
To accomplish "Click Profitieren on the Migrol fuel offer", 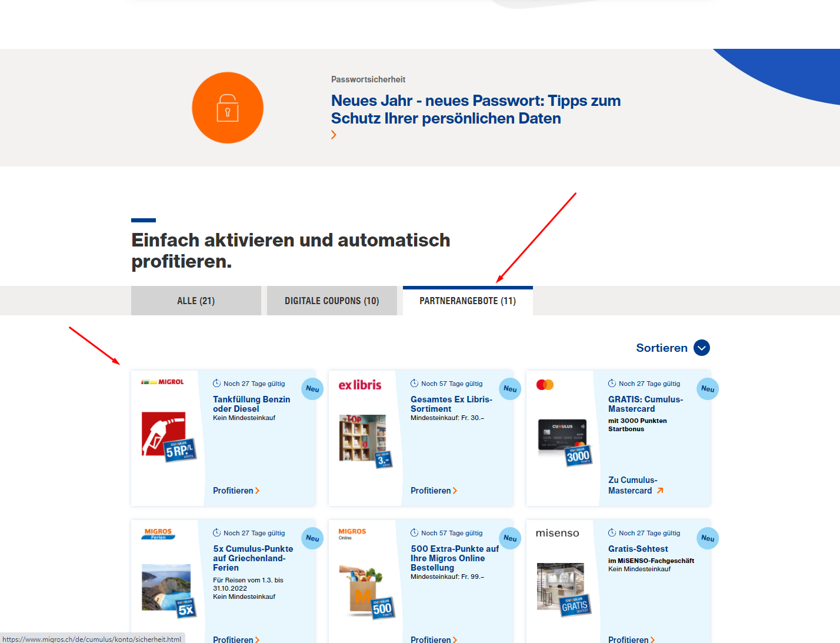I will tap(236, 491).
